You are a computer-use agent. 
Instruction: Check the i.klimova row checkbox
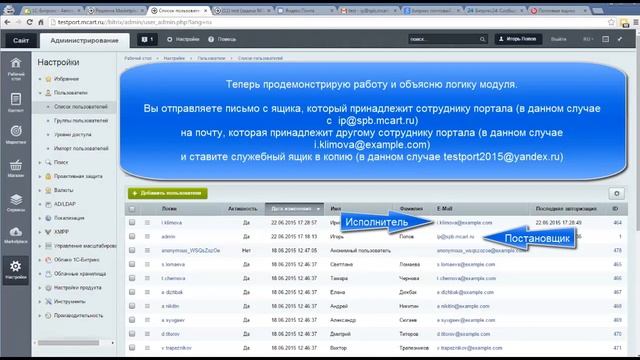[132, 222]
